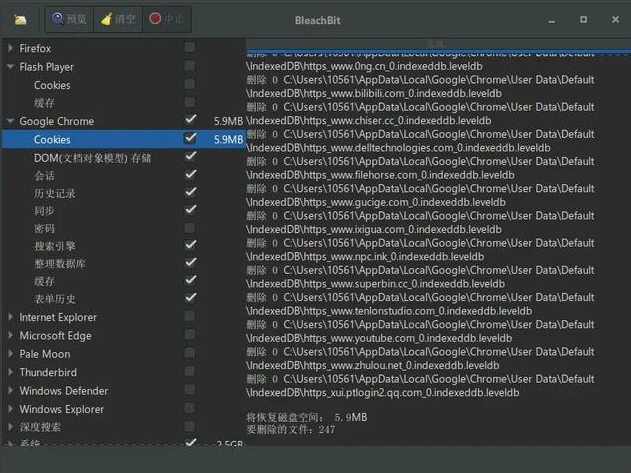The image size is (631, 473).
Task: Collapse the Flash Player tree node
Action: 10,67
